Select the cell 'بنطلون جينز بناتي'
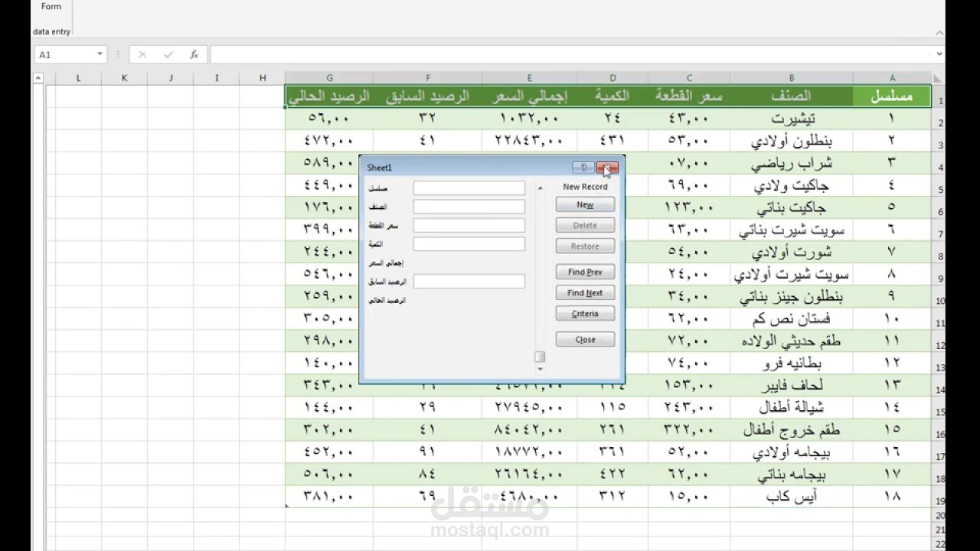The width and height of the screenshot is (980, 551). tap(792, 296)
